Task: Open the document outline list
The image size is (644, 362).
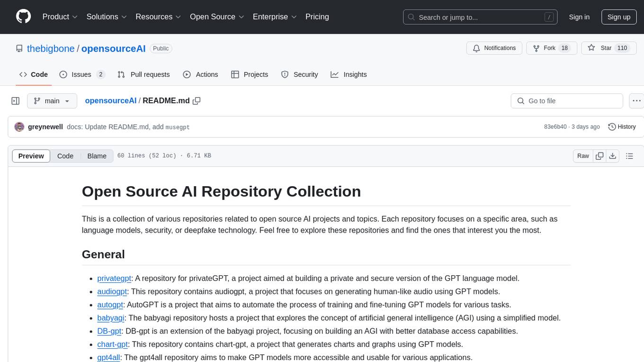Action: pyautogui.click(x=629, y=156)
